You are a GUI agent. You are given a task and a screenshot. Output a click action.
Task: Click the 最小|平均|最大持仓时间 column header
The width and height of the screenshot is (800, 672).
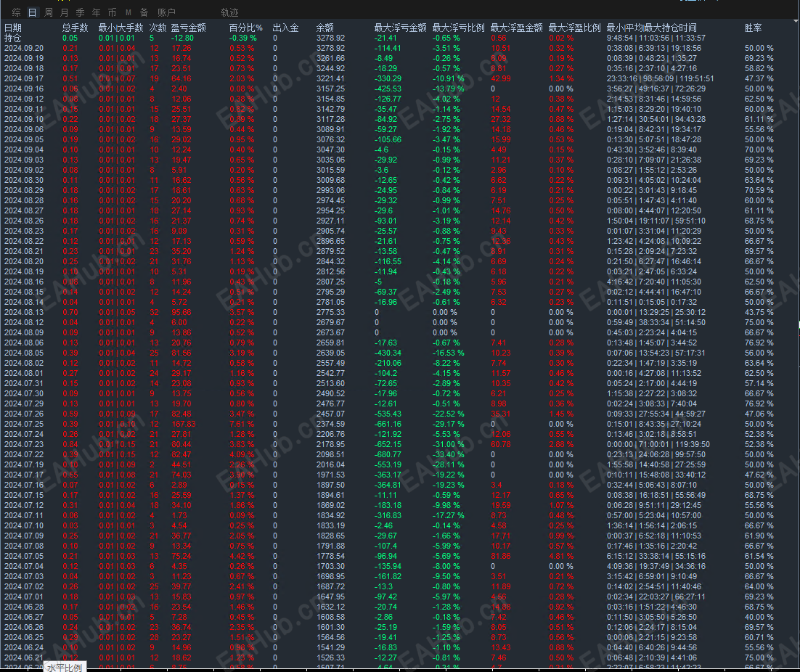(x=651, y=28)
